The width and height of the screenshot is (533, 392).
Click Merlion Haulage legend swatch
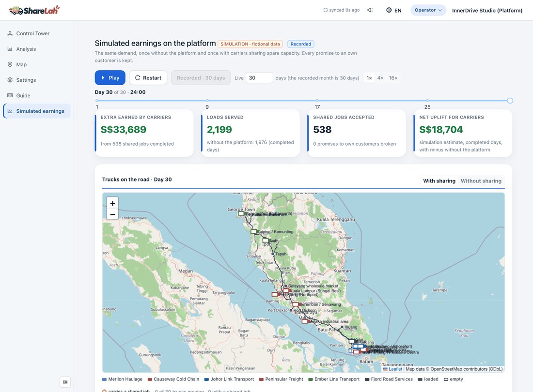104,379
